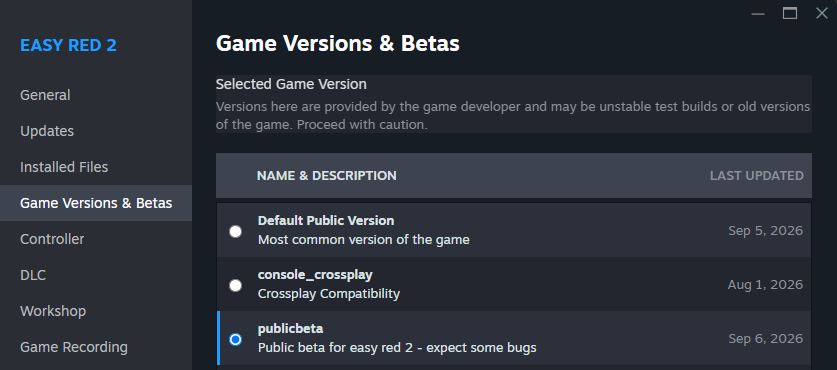The width and height of the screenshot is (837, 370).
Task: Select the console_crossplay radio button
Action: click(235, 286)
